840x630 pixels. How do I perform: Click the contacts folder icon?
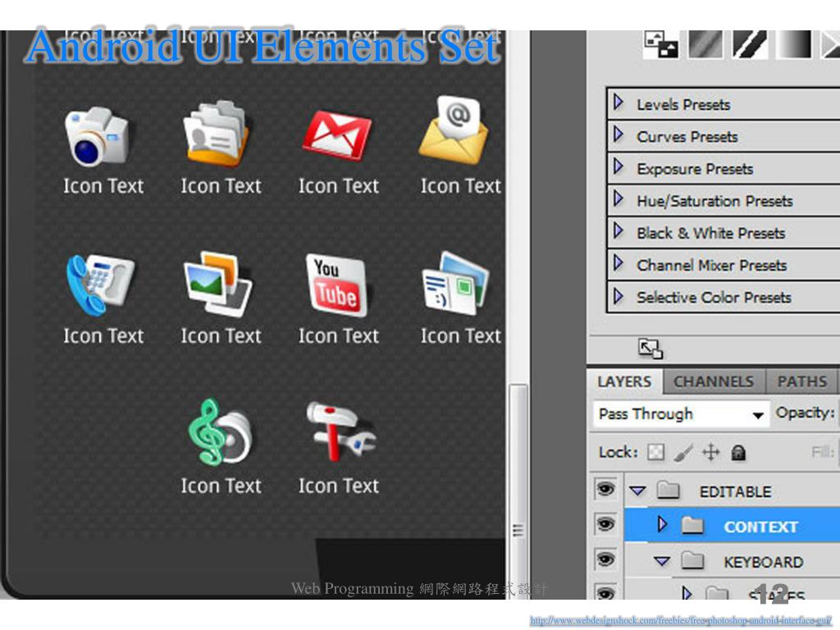pos(216,134)
